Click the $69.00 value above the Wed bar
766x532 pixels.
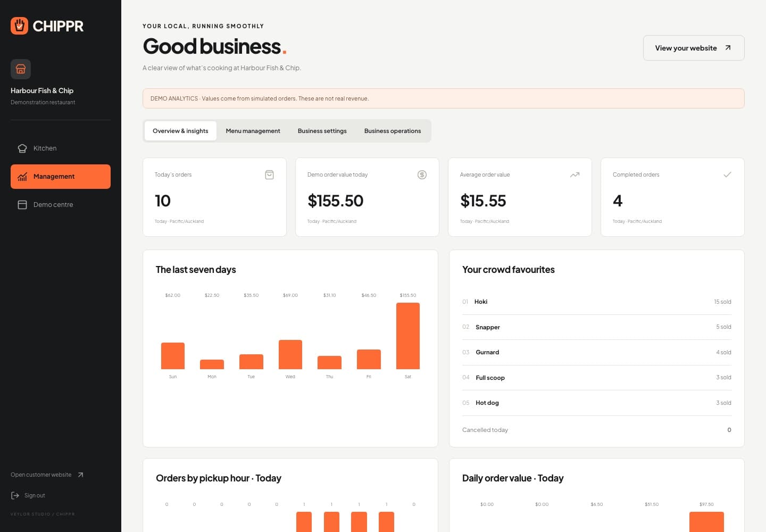coord(290,295)
